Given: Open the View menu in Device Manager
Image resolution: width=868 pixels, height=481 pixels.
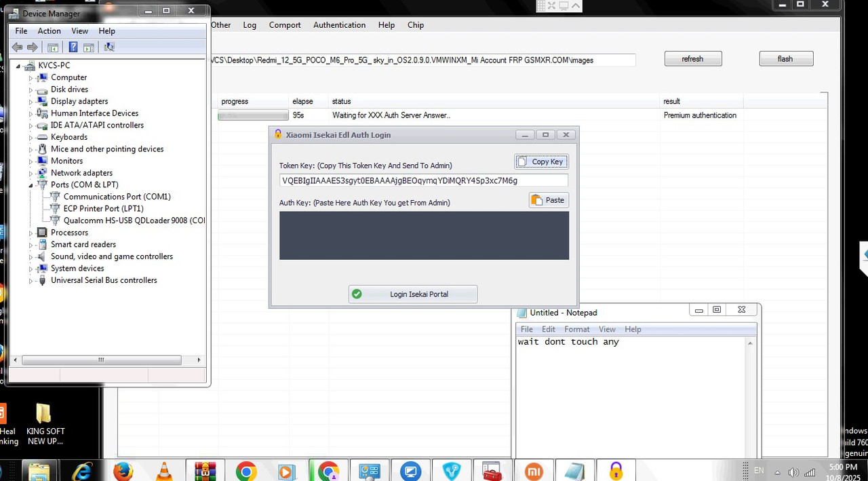Looking at the screenshot, I should pyautogui.click(x=80, y=31).
